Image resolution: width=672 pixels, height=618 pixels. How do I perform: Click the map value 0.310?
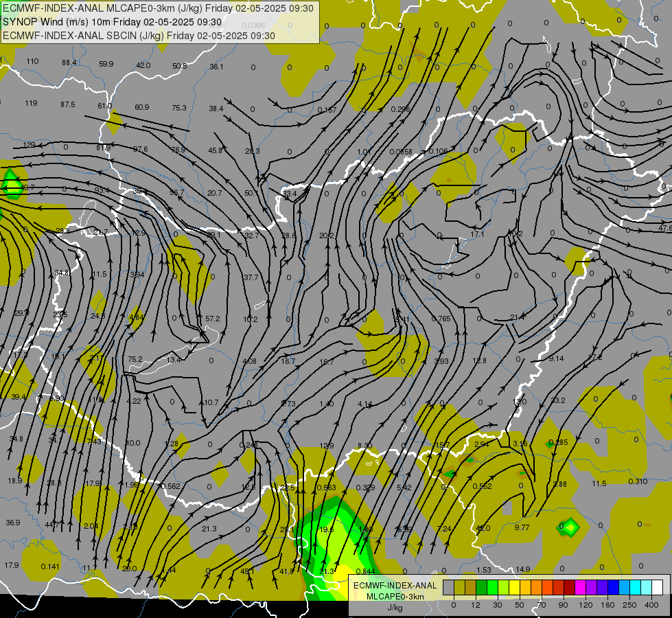click(638, 481)
